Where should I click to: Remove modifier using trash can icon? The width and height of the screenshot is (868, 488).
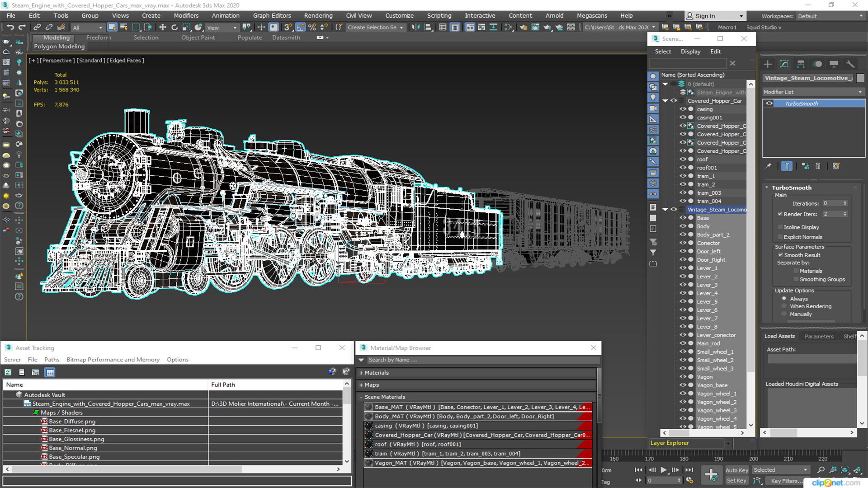click(x=818, y=166)
